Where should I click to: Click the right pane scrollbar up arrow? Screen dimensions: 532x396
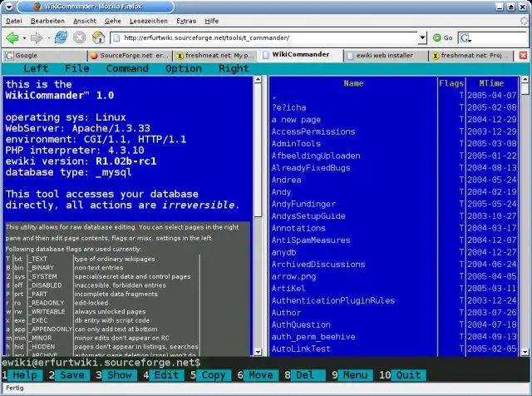525,80
